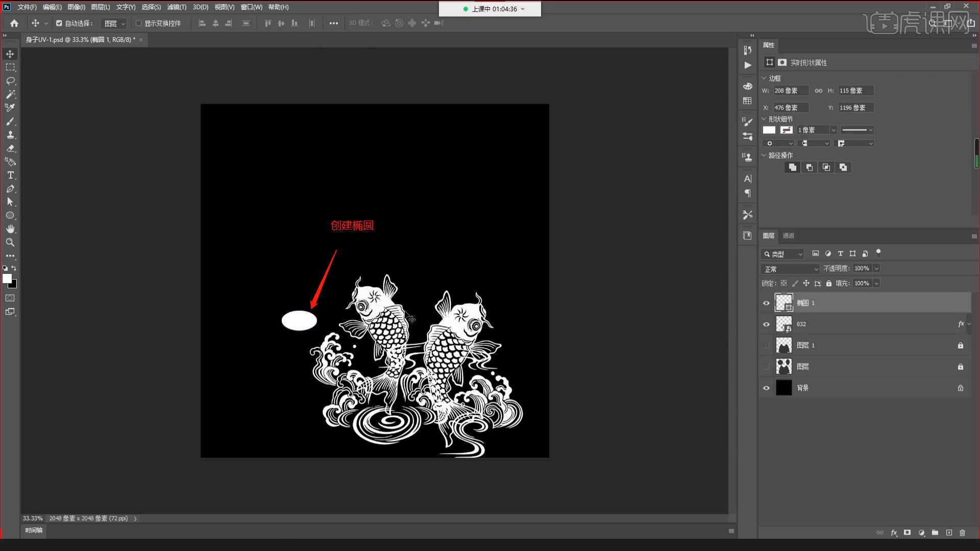This screenshot has width=980, height=551.
Task: Hide the 032 layer
Action: 766,324
